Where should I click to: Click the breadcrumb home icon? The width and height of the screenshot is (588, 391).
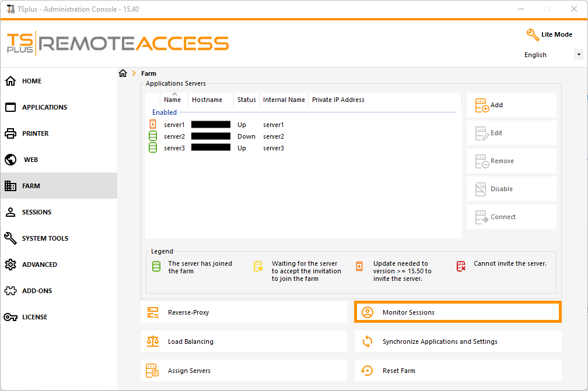click(x=123, y=73)
